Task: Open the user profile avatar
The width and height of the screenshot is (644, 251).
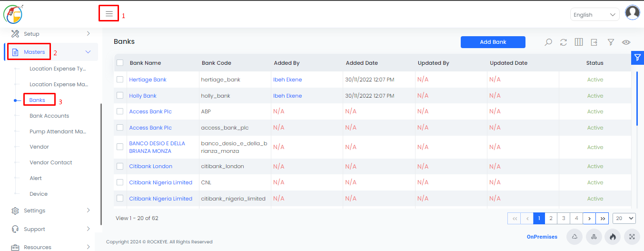Action: tap(632, 13)
